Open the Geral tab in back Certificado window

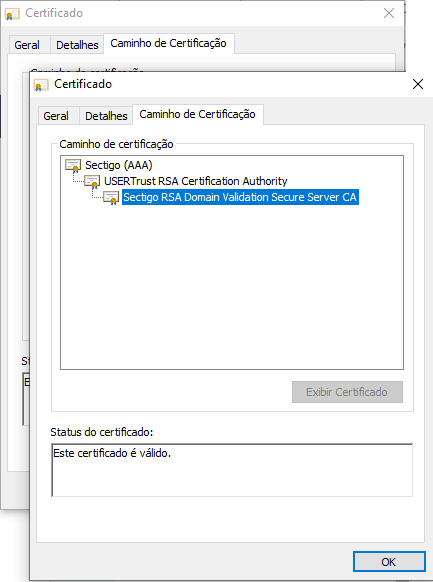coord(27,45)
